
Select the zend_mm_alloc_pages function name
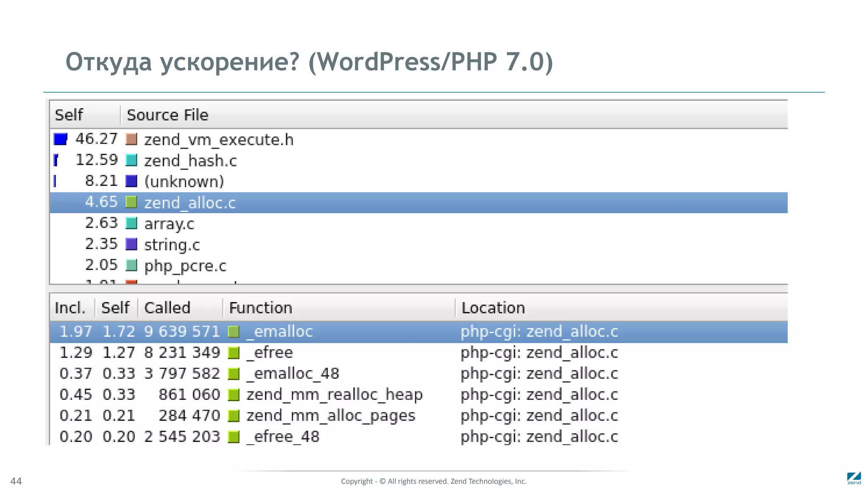[331, 416]
